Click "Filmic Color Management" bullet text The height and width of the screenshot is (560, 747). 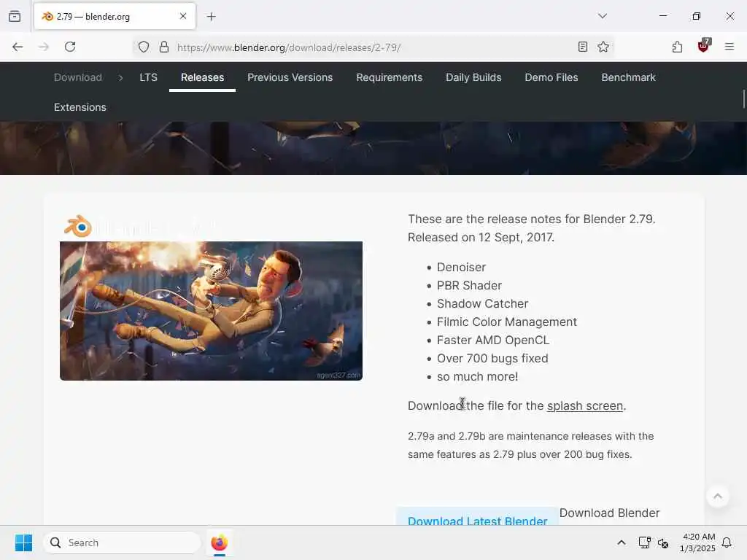(x=506, y=322)
